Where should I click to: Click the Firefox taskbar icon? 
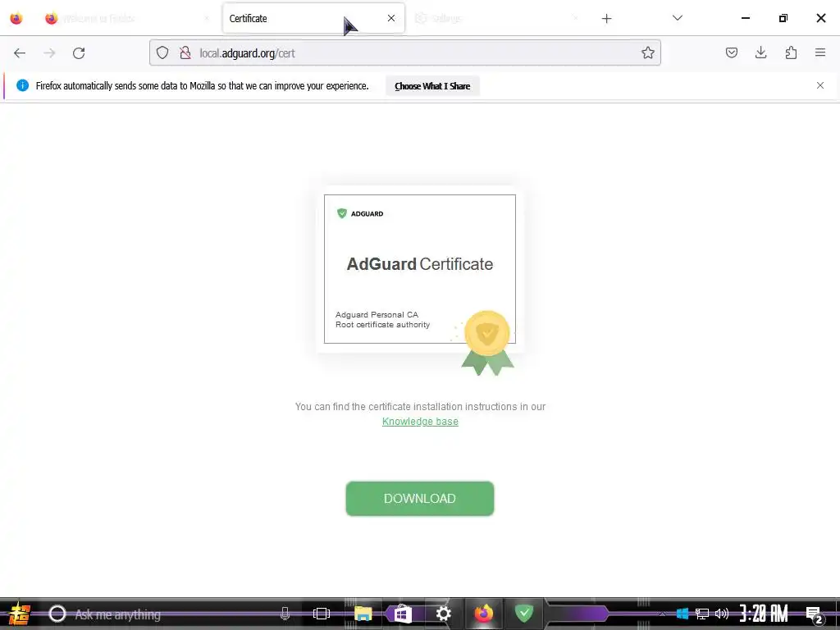(483, 614)
